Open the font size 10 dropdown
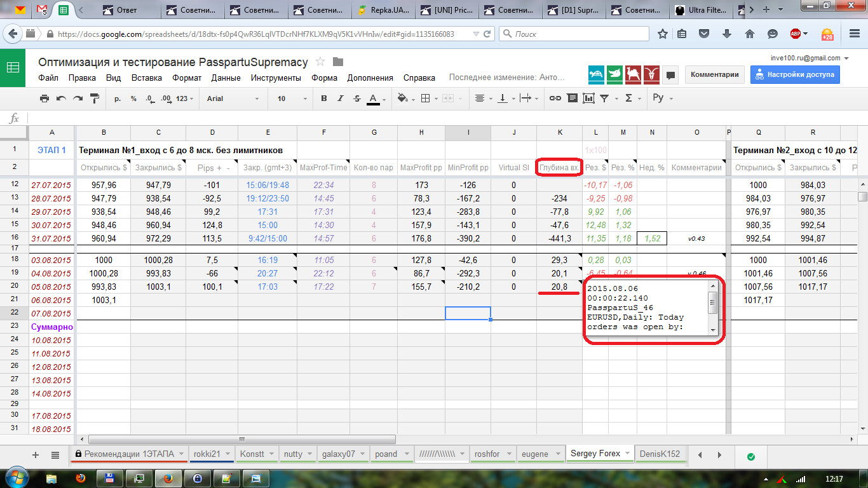This screenshot has width=868, height=488. click(292, 98)
